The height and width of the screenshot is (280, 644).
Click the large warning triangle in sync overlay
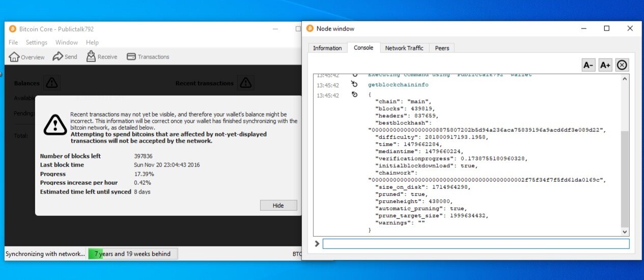[54, 124]
